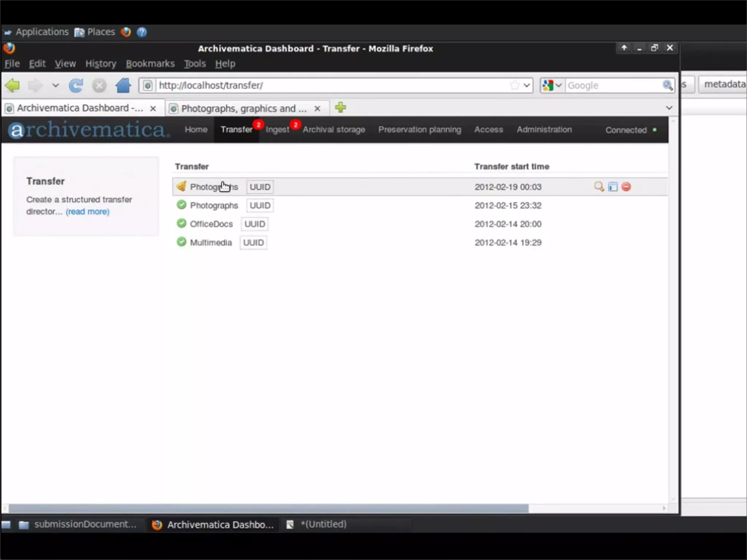Open a new tab with the green plus
The image size is (747, 560).
(340, 108)
